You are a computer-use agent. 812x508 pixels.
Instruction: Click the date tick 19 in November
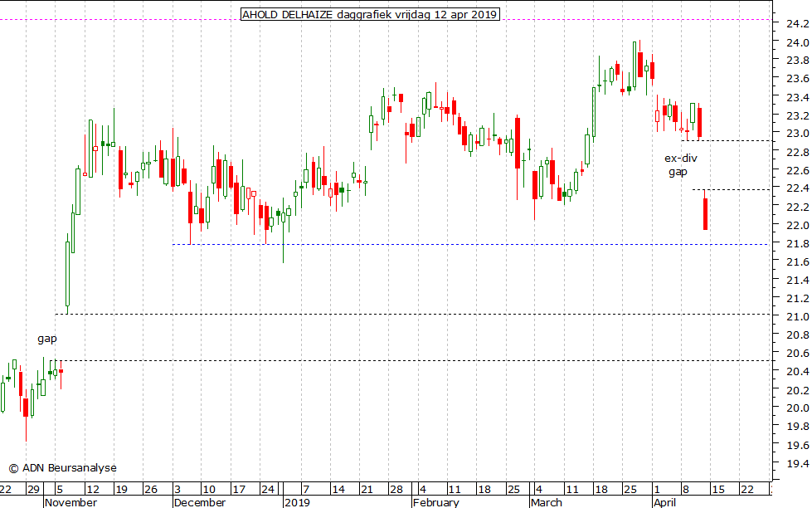[121, 490]
